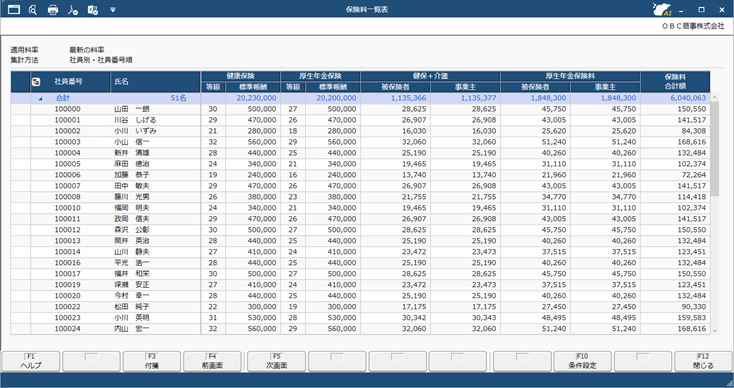The image size is (734, 388).
Task: Click the 健康保険 group header
Action: click(241, 76)
